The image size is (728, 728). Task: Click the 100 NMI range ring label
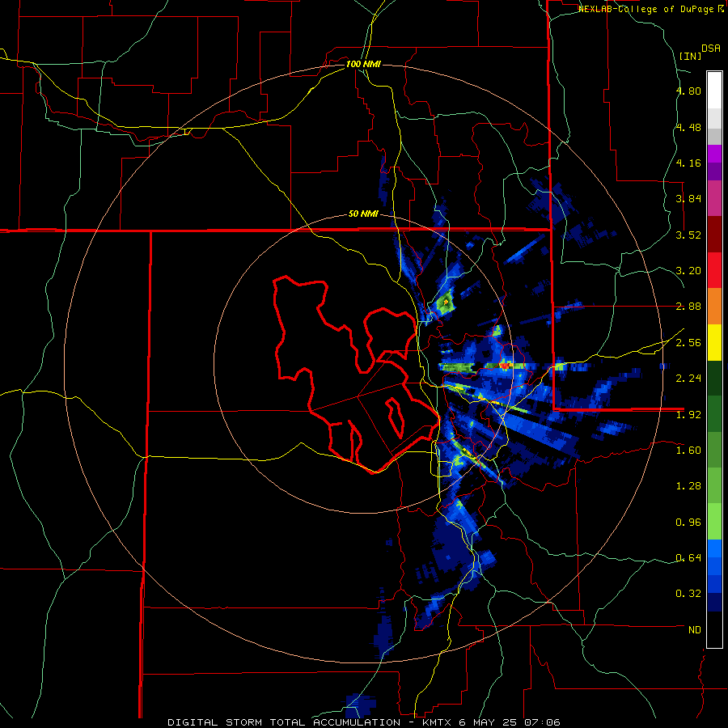tap(363, 64)
